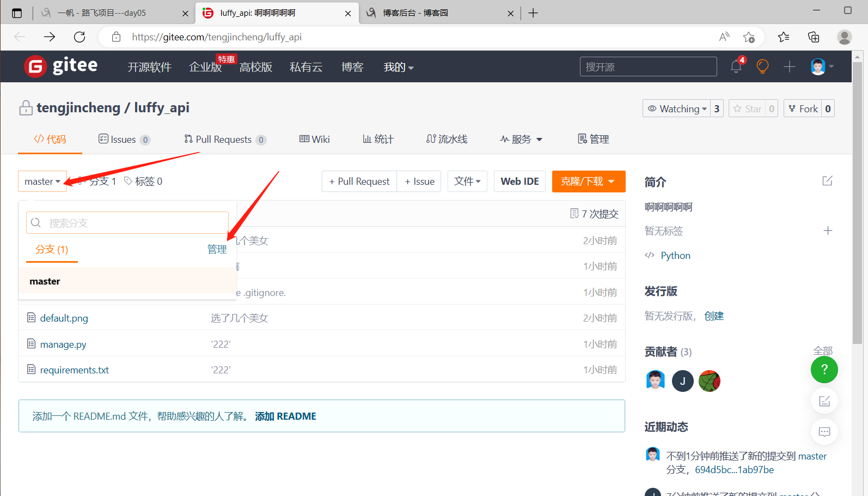Open 高校版 in the navbar
This screenshot has height=496, width=868.
pos(256,67)
